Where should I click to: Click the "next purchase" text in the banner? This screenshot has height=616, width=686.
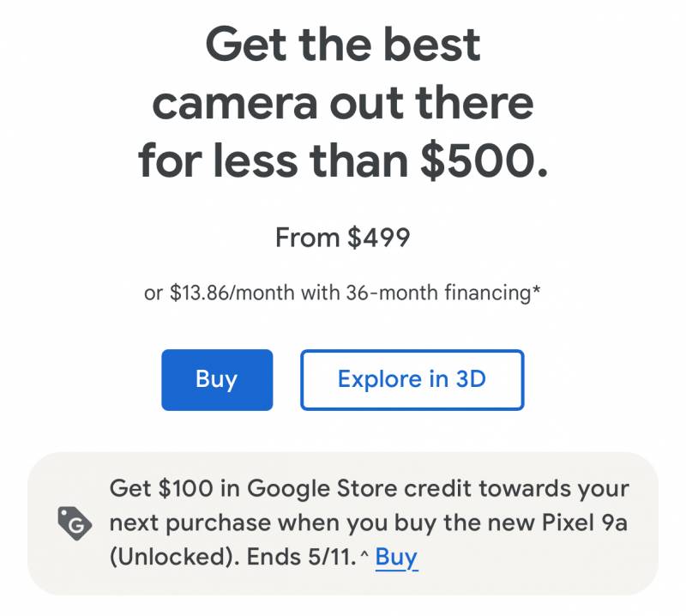tap(190, 522)
